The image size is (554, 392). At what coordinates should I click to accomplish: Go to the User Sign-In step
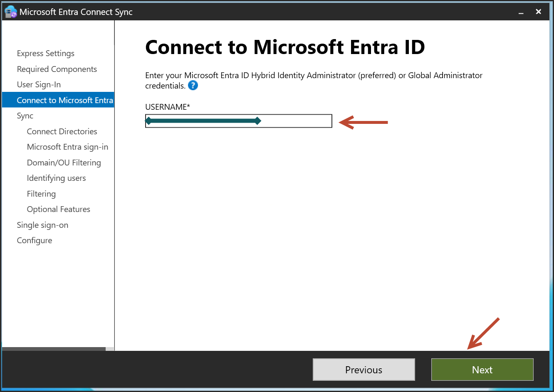pos(39,84)
